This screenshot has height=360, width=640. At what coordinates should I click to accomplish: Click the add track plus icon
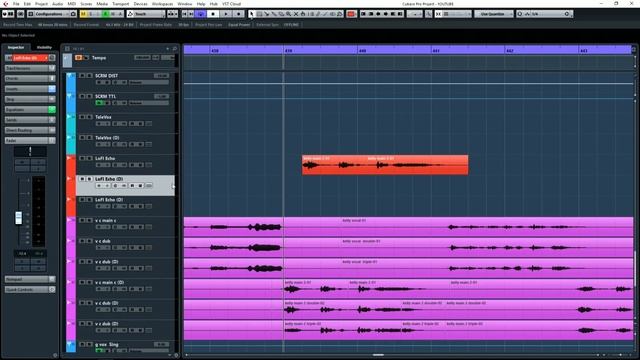pos(167,49)
